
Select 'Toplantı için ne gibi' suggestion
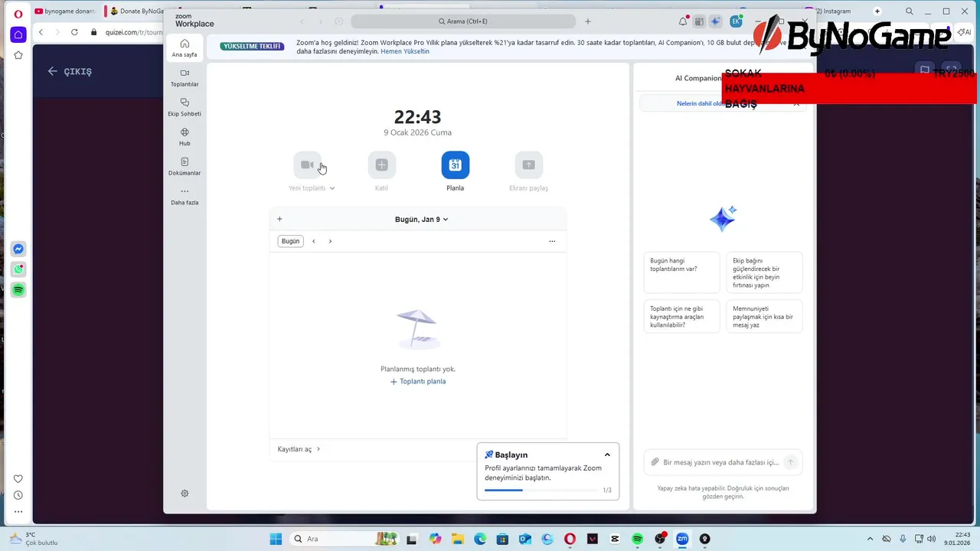tap(681, 317)
